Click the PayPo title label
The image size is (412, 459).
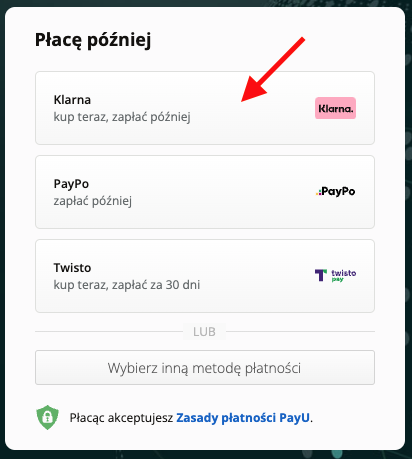[x=71, y=184]
